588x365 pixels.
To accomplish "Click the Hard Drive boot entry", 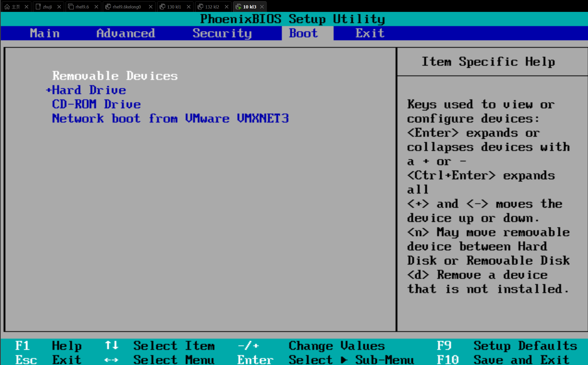I will [x=89, y=90].
